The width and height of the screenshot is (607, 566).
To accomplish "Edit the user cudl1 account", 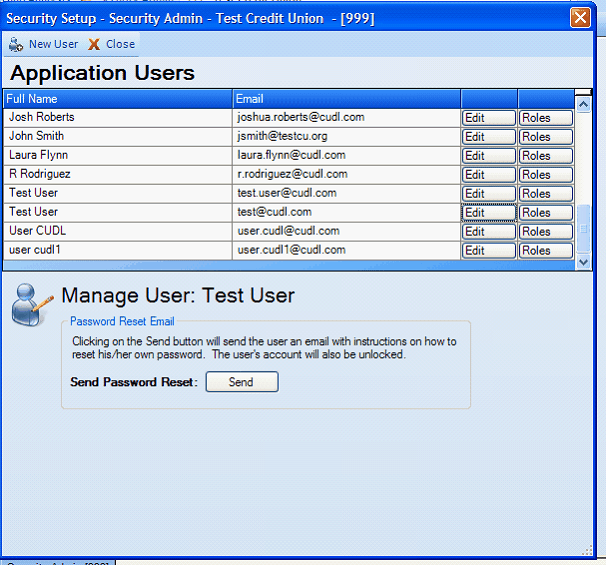I will click(x=489, y=250).
